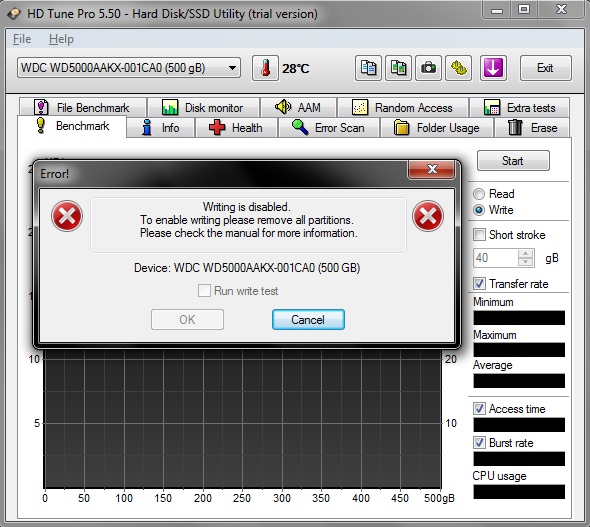Viewport: 590px width, 527px height.
Task: Select the Benchmark tab
Action: point(72,126)
